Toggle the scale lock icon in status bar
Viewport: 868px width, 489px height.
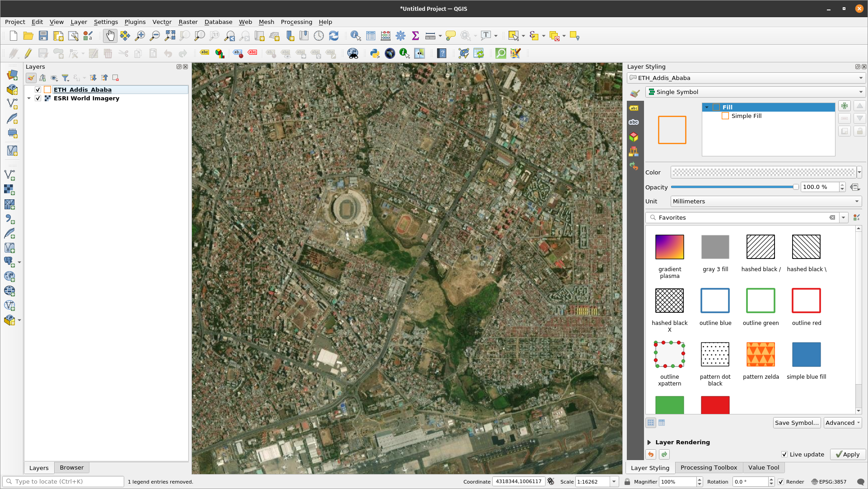click(x=627, y=482)
